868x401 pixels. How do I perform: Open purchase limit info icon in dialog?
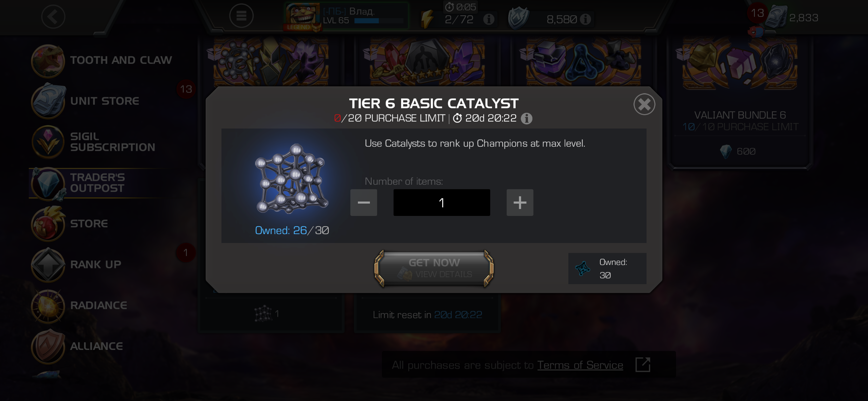[x=527, y=119]
